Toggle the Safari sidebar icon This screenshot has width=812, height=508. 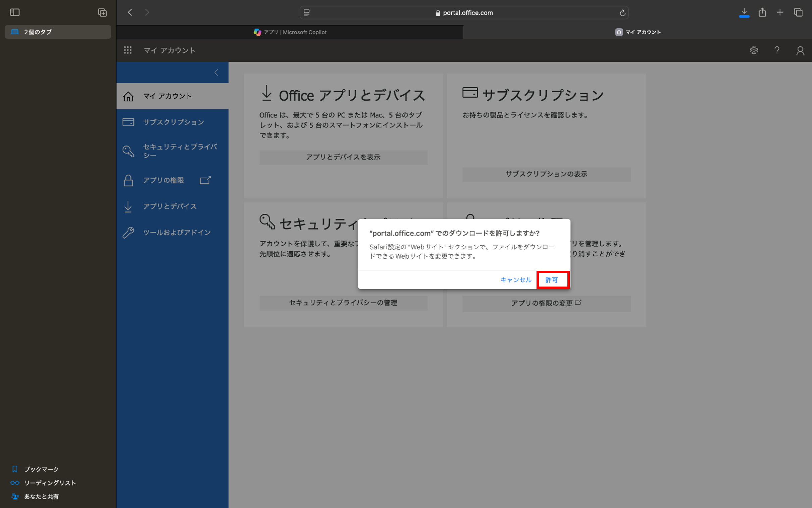(15, 12)
